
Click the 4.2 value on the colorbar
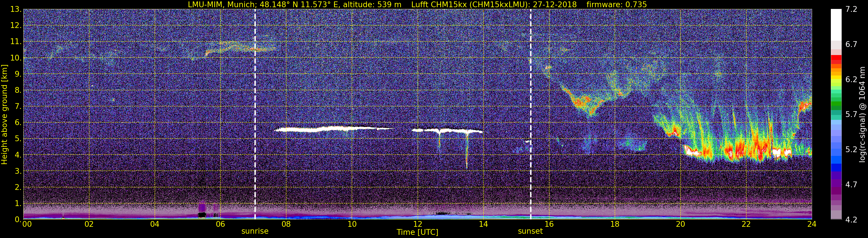tap(851, 220)
